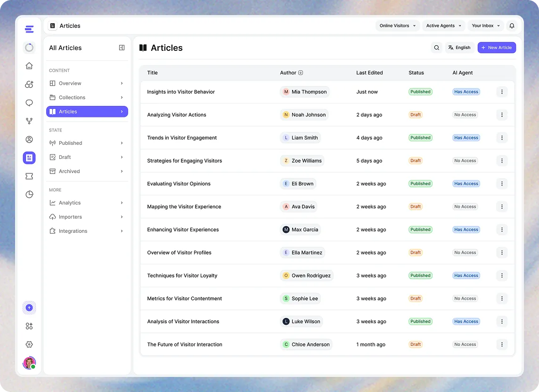Viewport: 539px width, 392px height.
Task: Open Analytics in the sidebar
Action: 87,203
